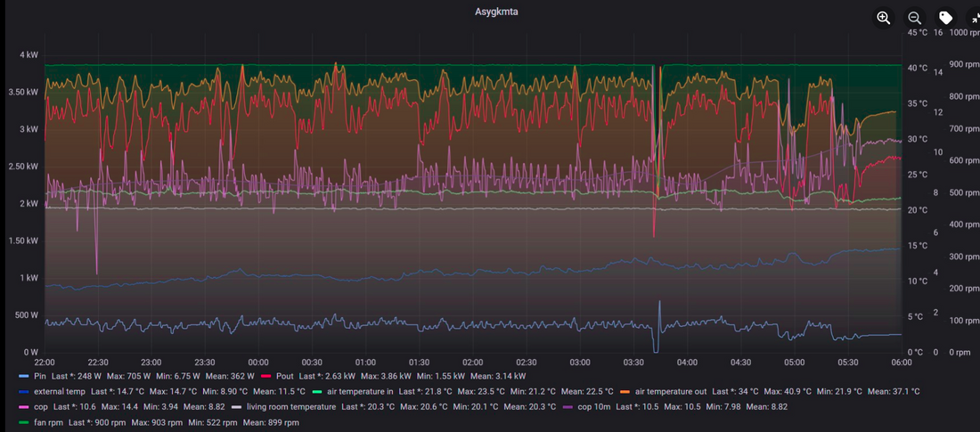Click the orange air temperature out swatch
This screenshot has height=432, width=980.
[x=624, y=391]
